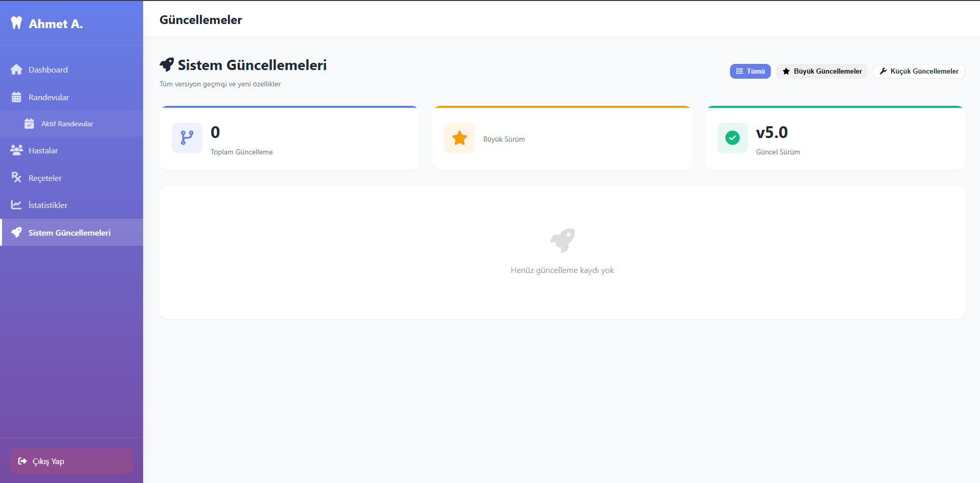Click the chart line icon beside İstatistikler
980x483 pixels.
16,205
